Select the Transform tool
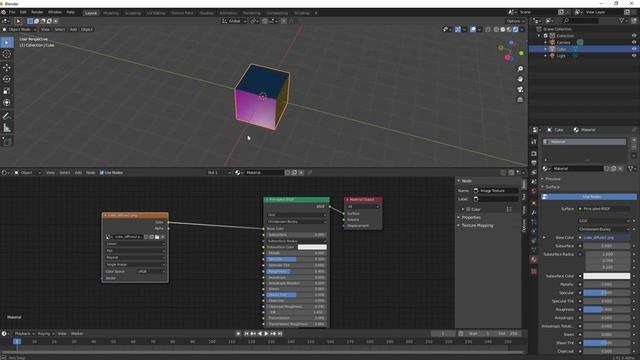Screen dimensions: 640x360 [7, 103]
